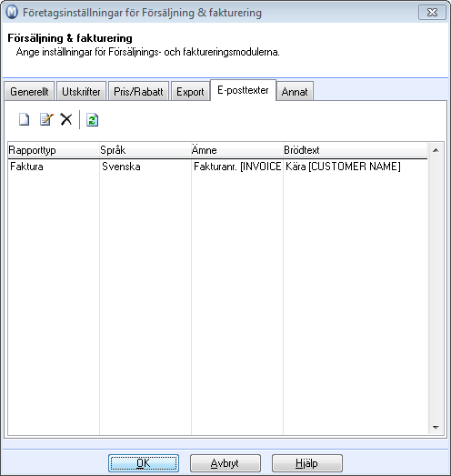Sort by the Rapporttyp column header
451x476 pixels.
click(x=54, y=150)
